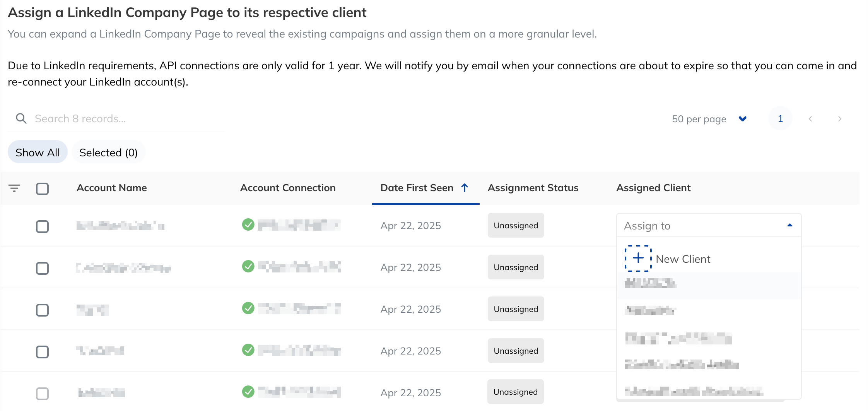
Task: Open the 50 per page dropdown
Action: coord(709,119)
